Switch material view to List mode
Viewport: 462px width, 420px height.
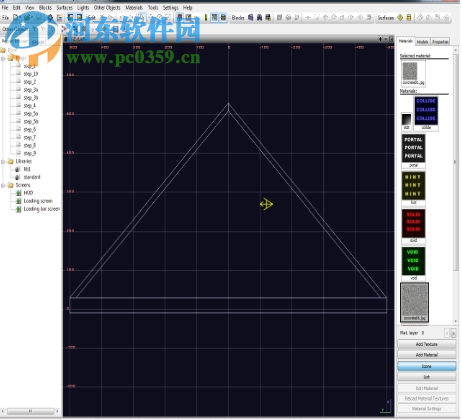pos(427,377)
